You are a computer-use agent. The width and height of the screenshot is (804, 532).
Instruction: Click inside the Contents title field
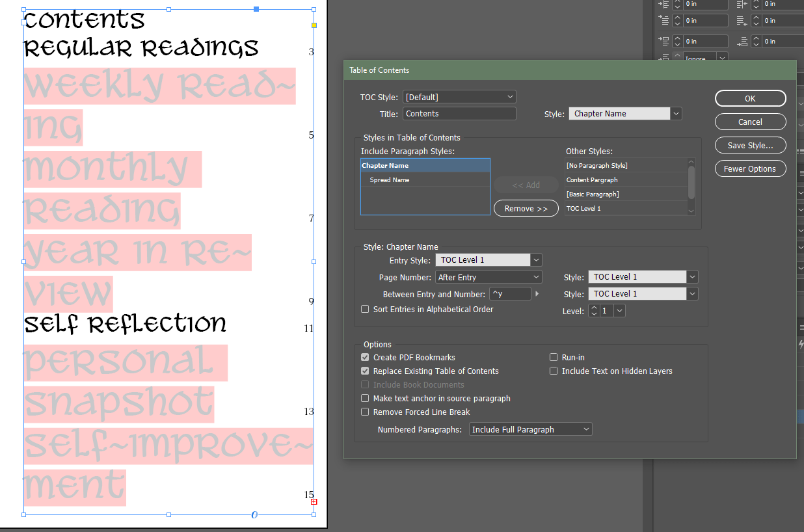click(459, 113)
